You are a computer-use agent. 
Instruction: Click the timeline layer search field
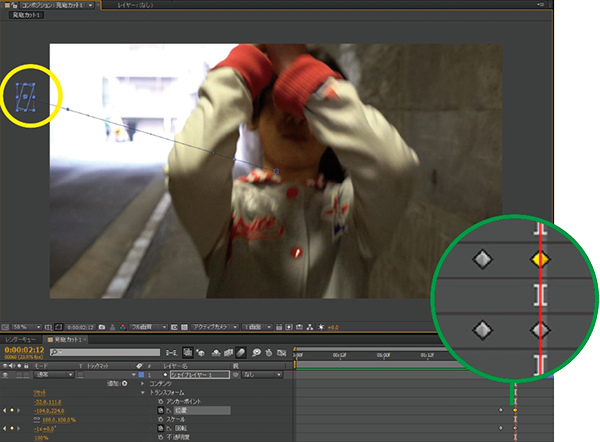tap(105, 352)
